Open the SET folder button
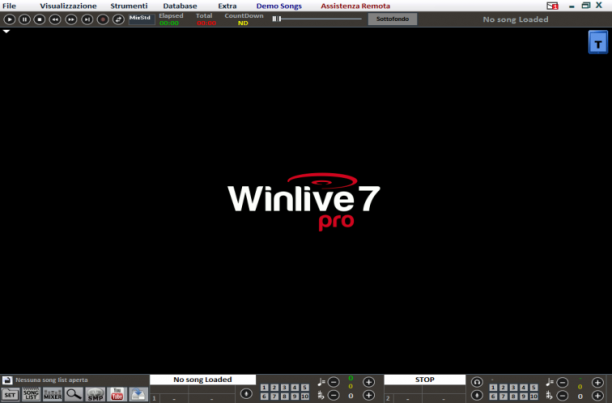This screenshot has height=403, width=612. point(10,394)
